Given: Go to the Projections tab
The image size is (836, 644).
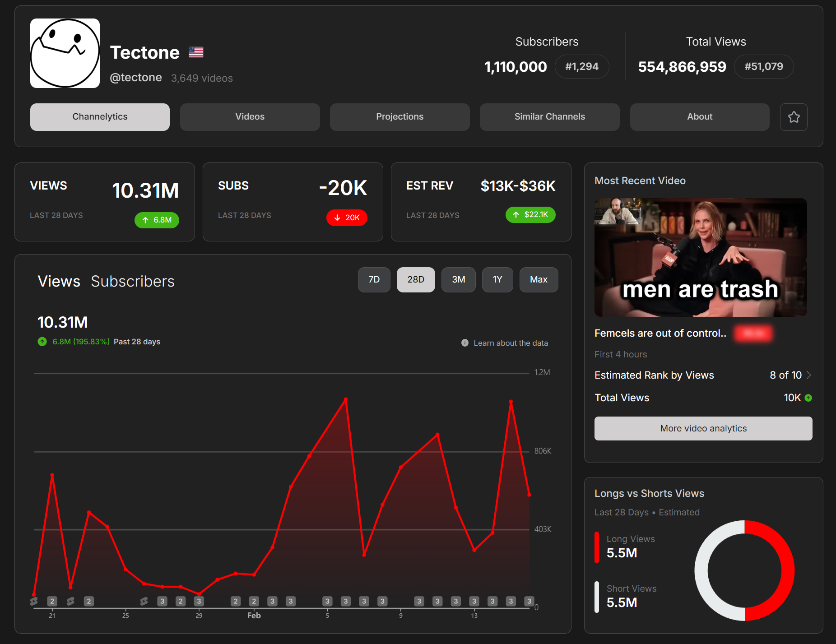Looking at the screenshot, I should (x=399, y=117).
